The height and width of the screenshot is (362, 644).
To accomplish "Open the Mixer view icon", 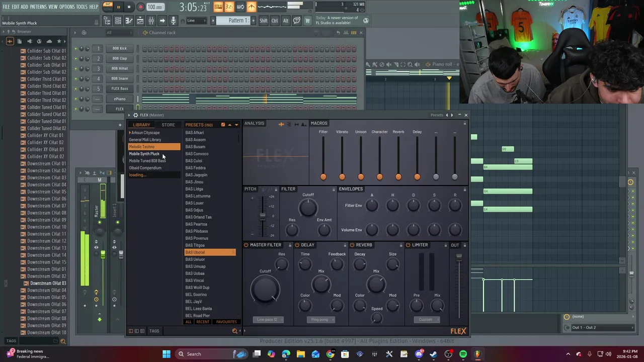I will [x=151, y=21].
